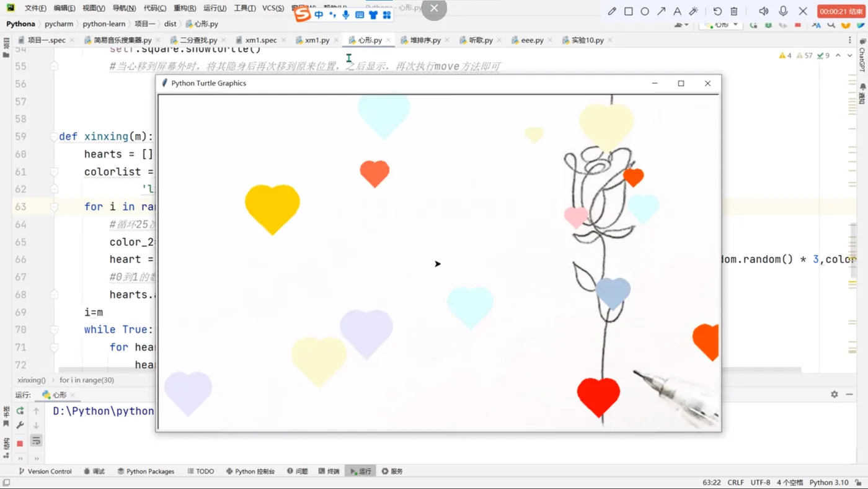
Task: Rerun the 心形 script
Action: (x=20, y=411)
